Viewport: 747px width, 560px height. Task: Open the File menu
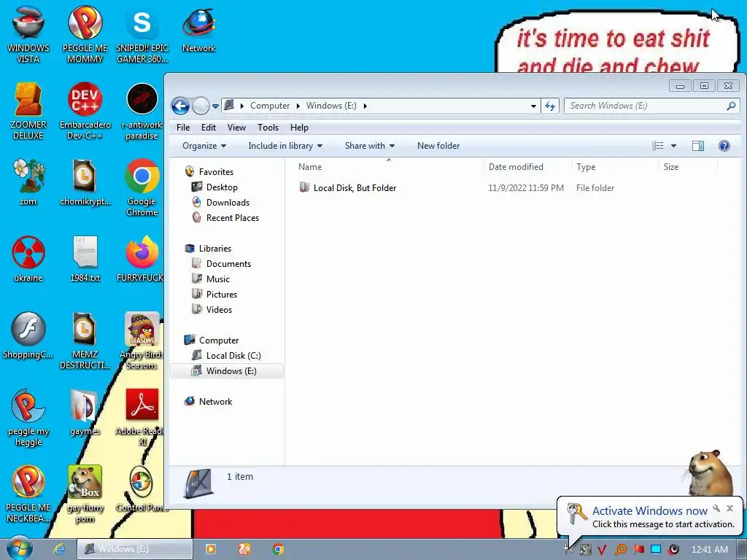183,128
